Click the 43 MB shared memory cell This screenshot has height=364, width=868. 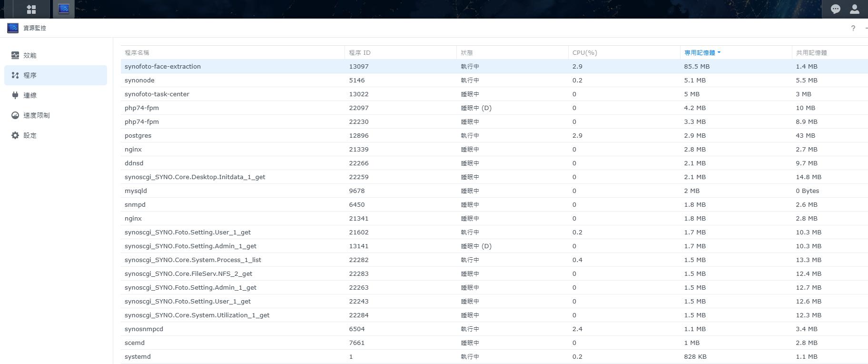(805, 135)
